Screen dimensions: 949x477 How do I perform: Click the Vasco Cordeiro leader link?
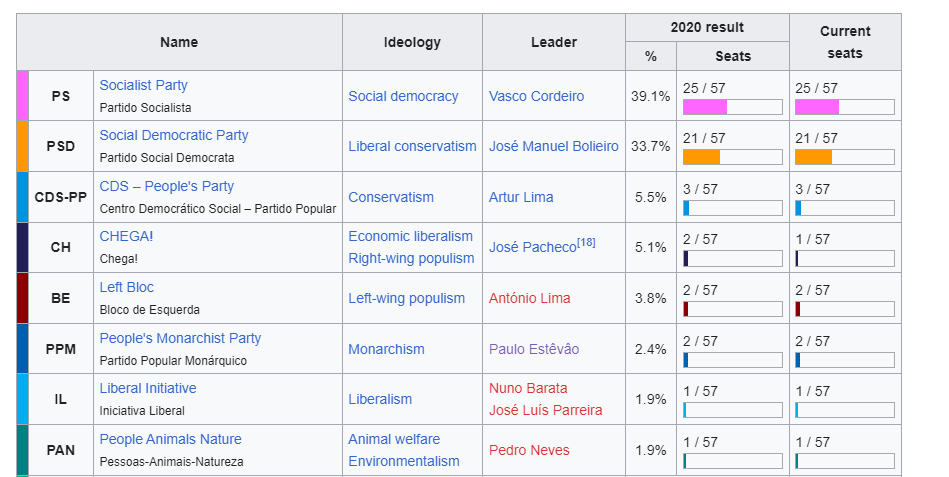click(536, 96)
